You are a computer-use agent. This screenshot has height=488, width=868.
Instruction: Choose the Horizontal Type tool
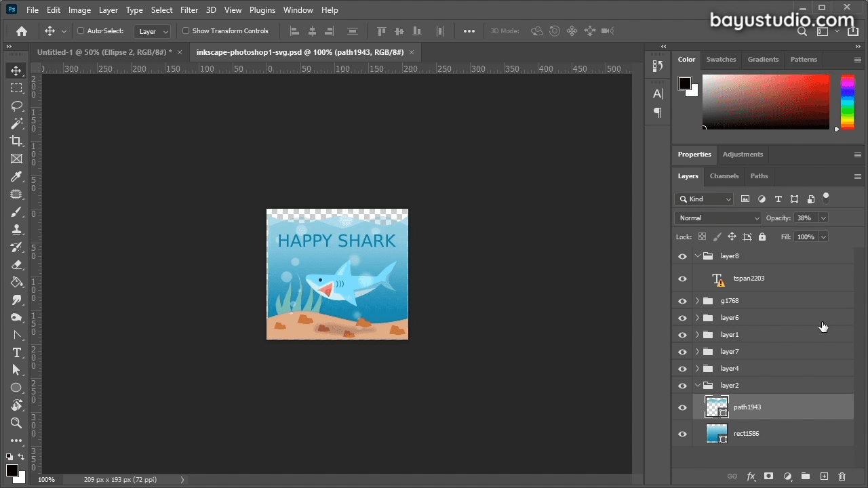point(16,352)
